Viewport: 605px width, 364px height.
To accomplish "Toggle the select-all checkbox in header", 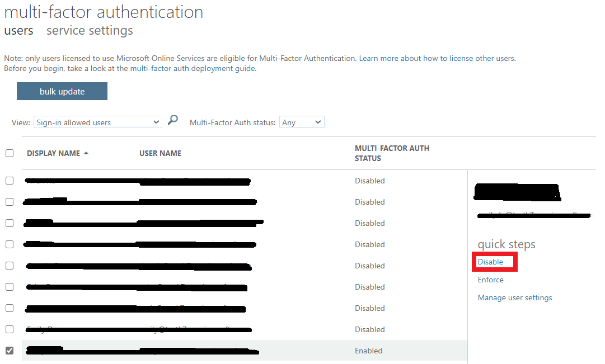I will tap(10, 153).
